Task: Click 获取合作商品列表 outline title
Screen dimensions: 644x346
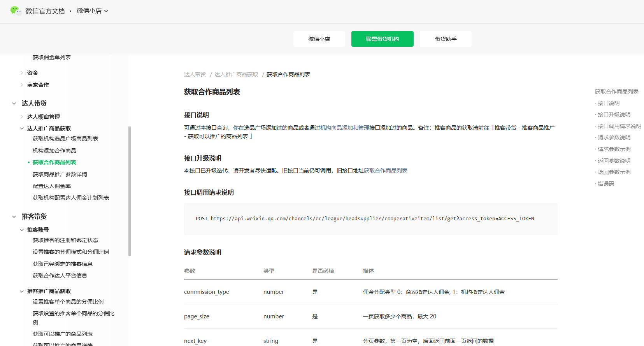Action: (617, 91)
